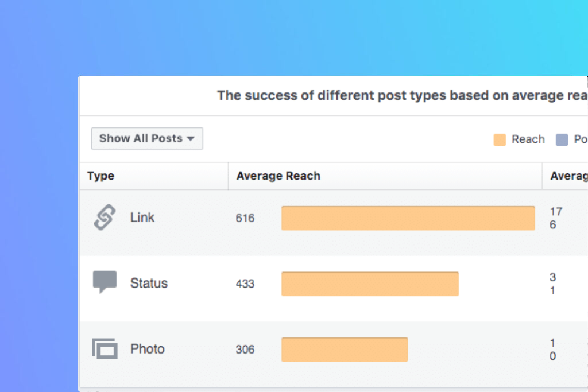Select the Photo row label
588x392 pixels.
(x=148, y=349)
